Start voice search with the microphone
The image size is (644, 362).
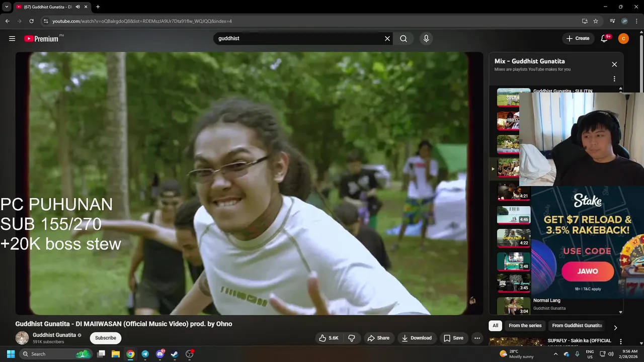[x=426, y=38]
